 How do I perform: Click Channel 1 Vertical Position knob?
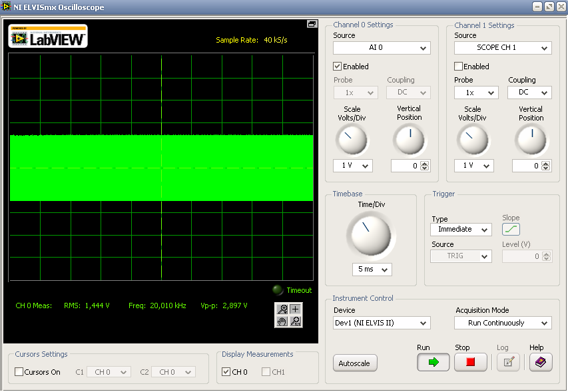(531, 139)
